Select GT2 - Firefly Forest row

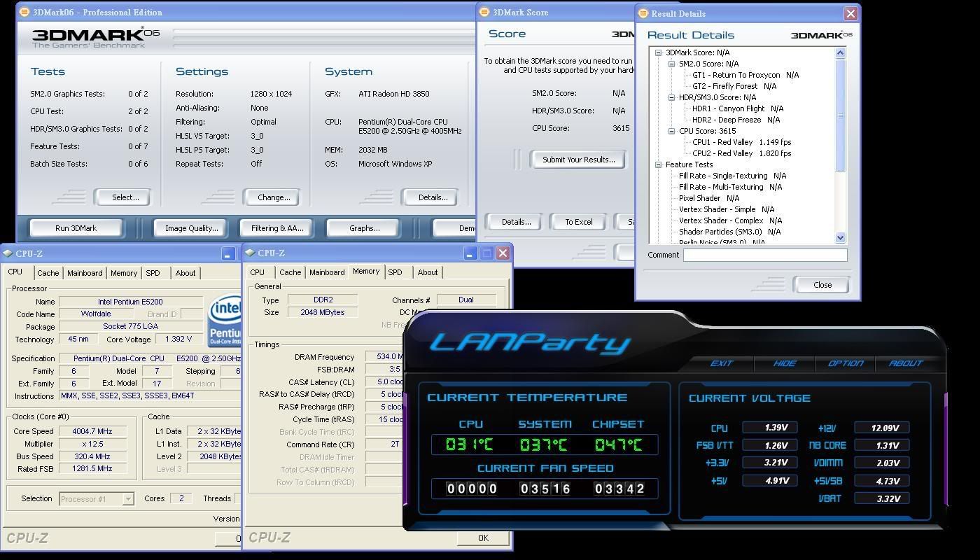[734, 86]
